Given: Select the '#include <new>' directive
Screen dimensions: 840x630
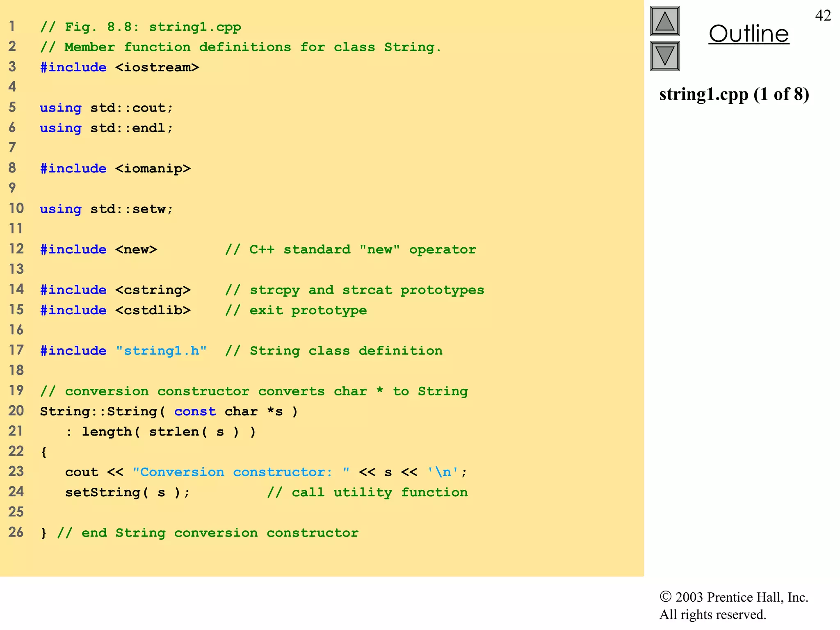Looking at the screenshot, I should pos(98,249).
